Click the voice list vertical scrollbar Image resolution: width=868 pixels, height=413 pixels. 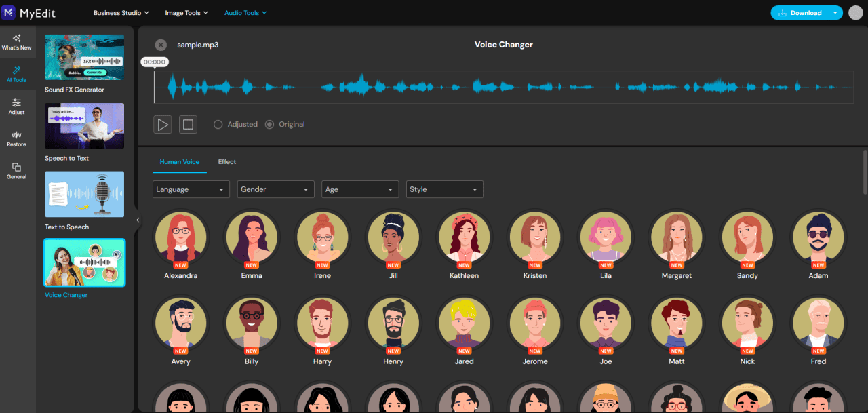point(865,172)
